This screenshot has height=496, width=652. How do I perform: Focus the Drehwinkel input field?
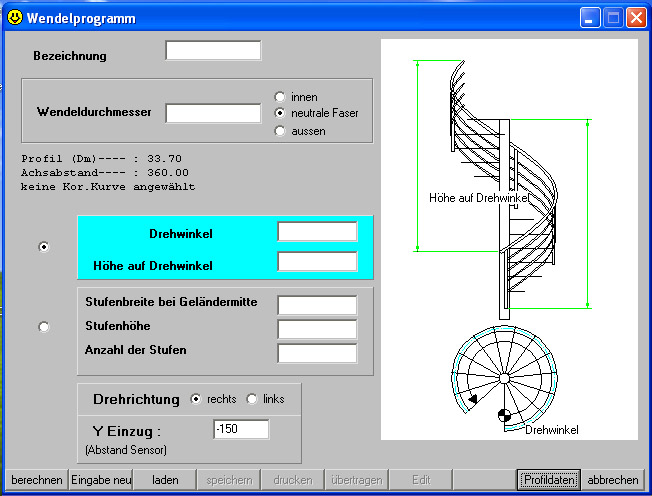317,232
